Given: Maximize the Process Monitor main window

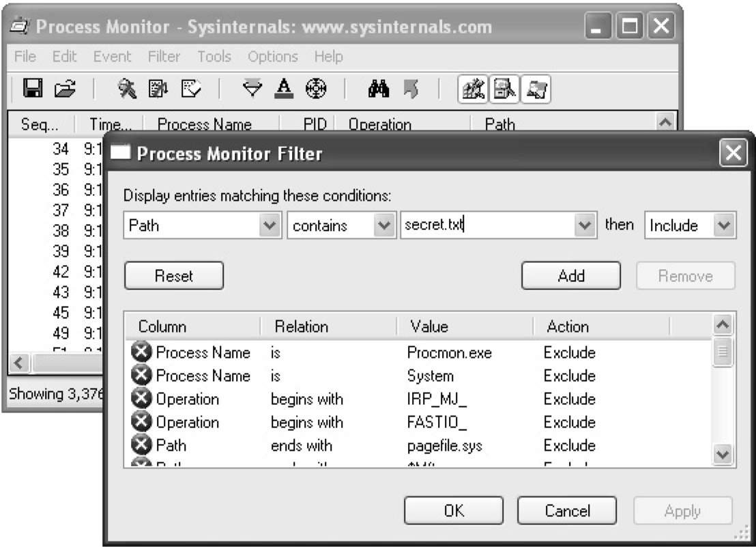Looking at the screenshot, I should point(629,25).
